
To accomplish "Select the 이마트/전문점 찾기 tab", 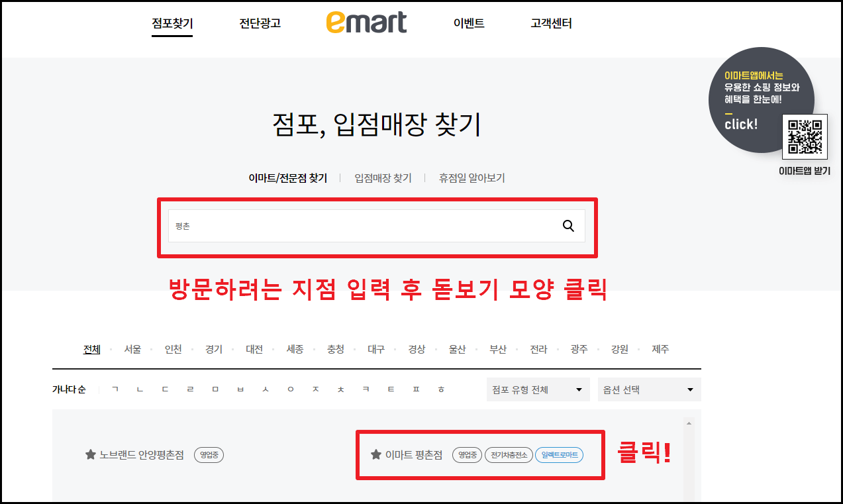I will pos(288,178).
